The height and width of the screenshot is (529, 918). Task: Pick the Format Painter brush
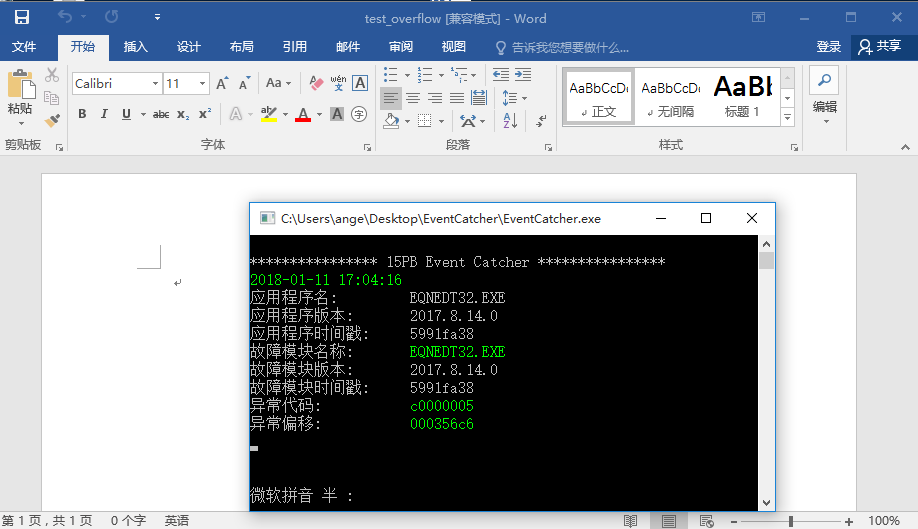click(x=52, y=121)
